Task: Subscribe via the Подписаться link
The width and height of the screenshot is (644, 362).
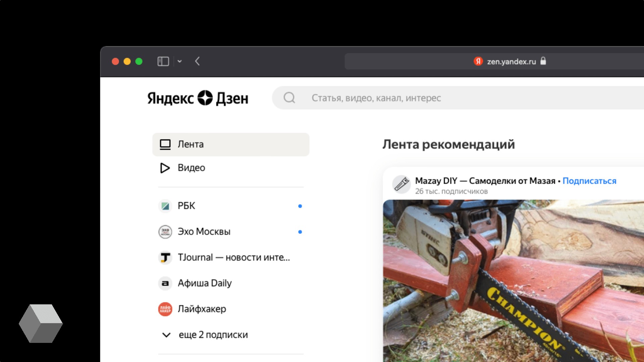Action: (x=589, y=181)
